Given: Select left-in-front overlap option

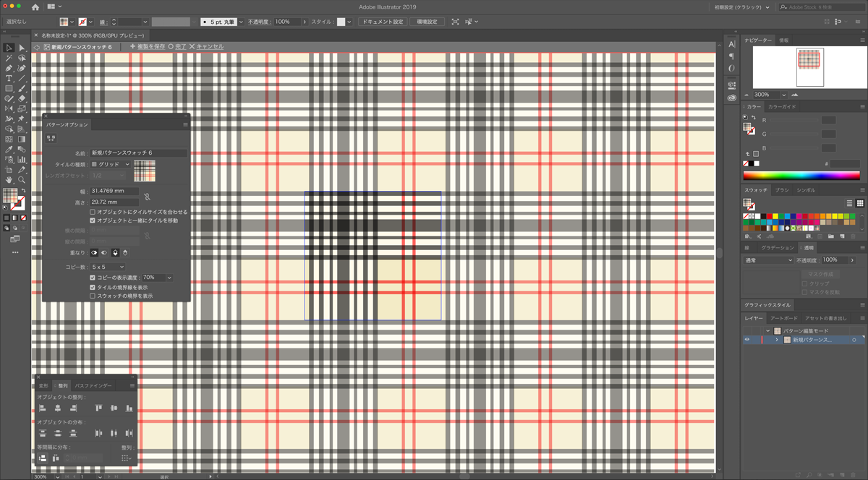Looking at the screenshot, I should [x=94, y=252].
